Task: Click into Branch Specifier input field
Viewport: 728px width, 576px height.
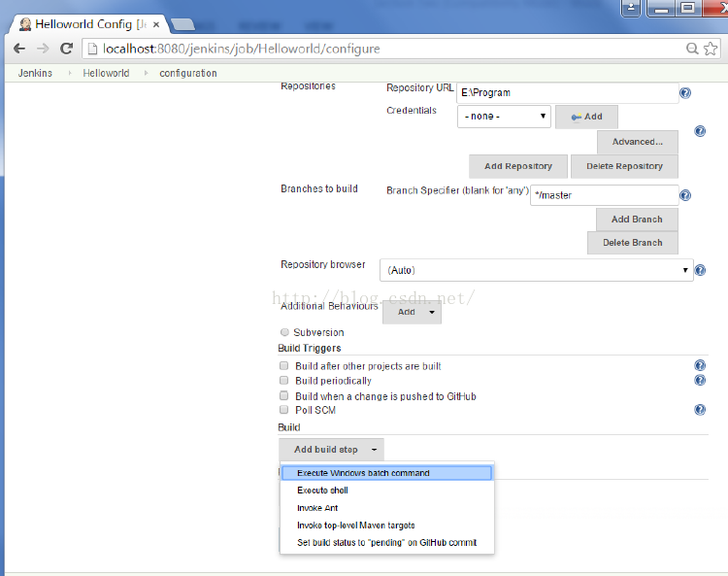Action: pos(604,195)
